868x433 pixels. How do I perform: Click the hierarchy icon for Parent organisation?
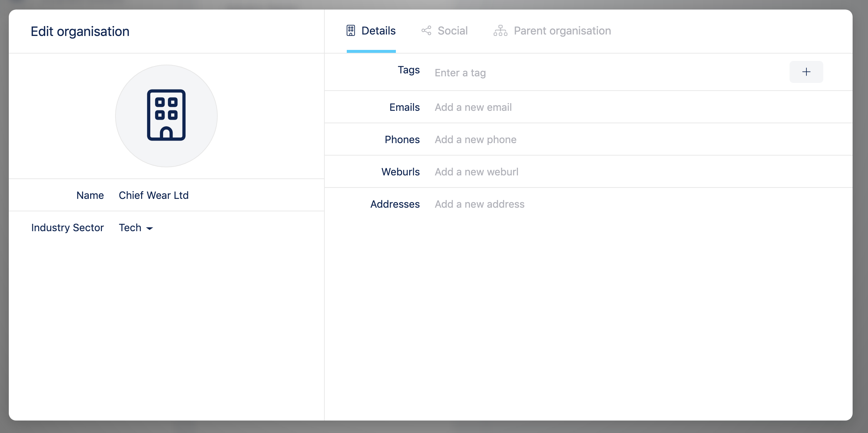point(500,30)
